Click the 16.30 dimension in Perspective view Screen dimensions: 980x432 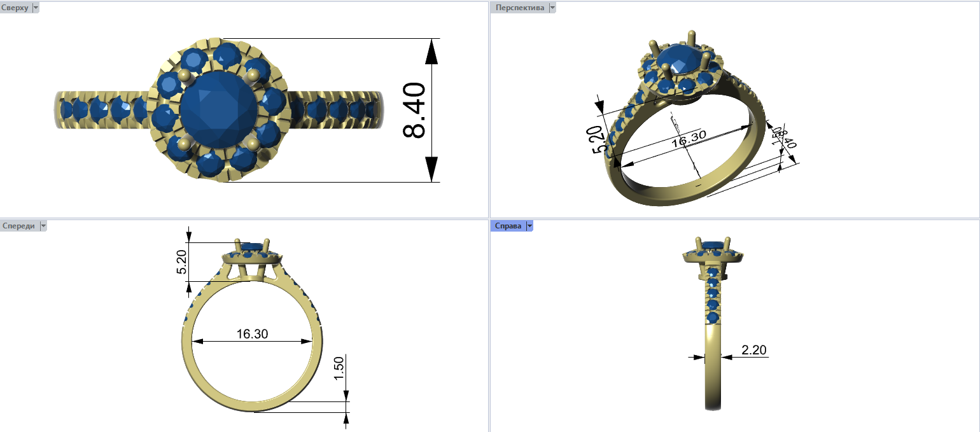689,139
